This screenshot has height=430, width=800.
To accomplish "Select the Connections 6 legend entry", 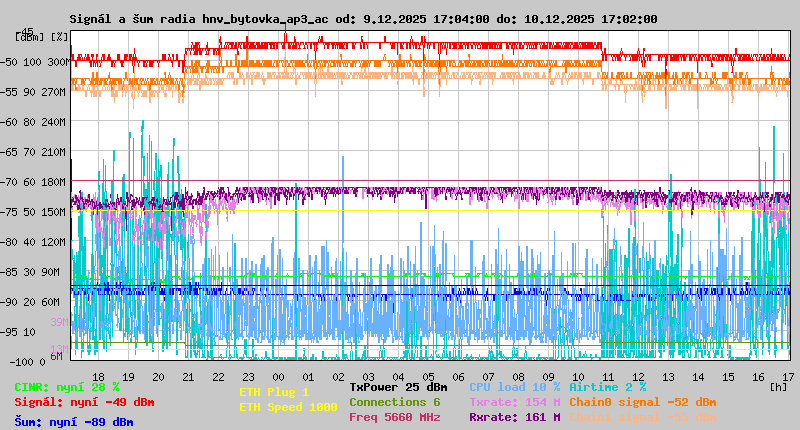I will (x=394, y=402).
